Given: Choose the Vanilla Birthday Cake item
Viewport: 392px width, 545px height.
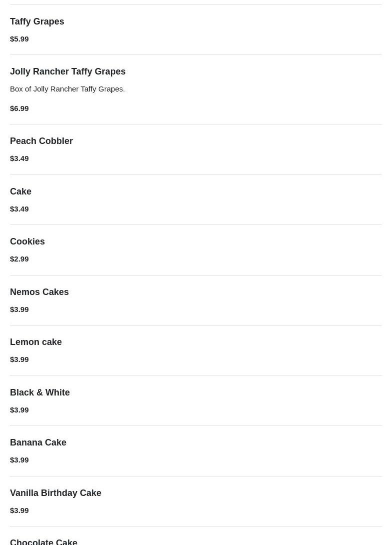Looking at the screenshot, I should pyautogui.click(x=55, y=493).
